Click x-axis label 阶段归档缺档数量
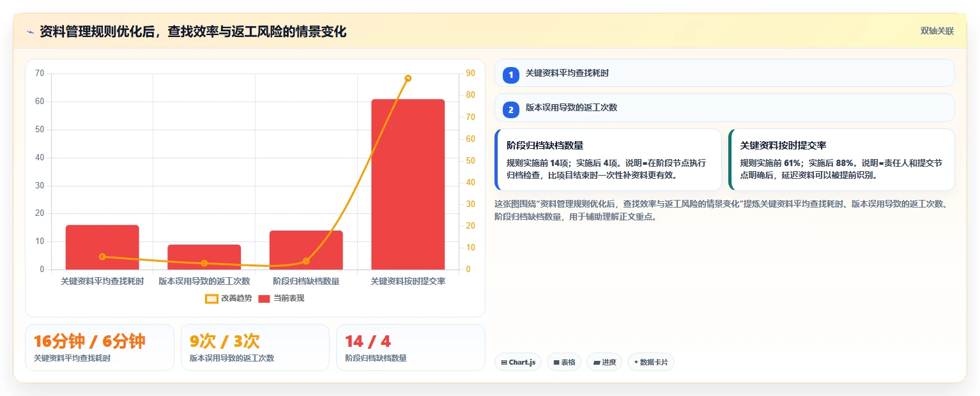 (306, 281)
